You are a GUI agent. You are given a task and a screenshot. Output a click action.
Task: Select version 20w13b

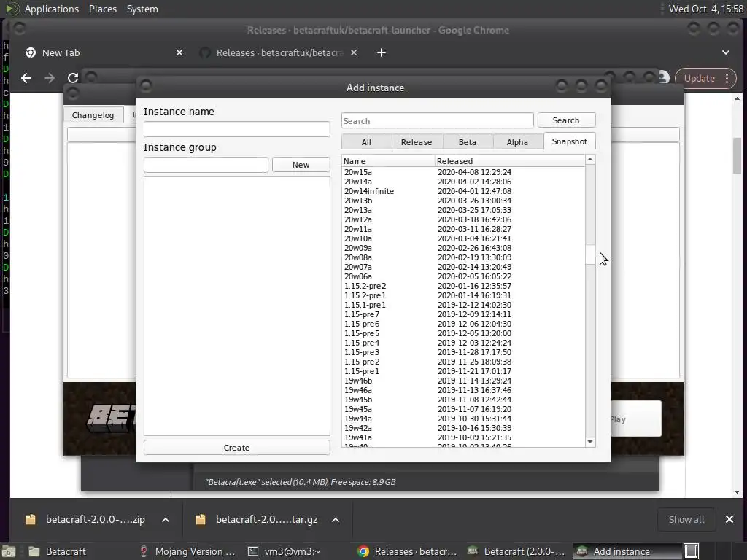pyautogui.click(x=463, y=201)
